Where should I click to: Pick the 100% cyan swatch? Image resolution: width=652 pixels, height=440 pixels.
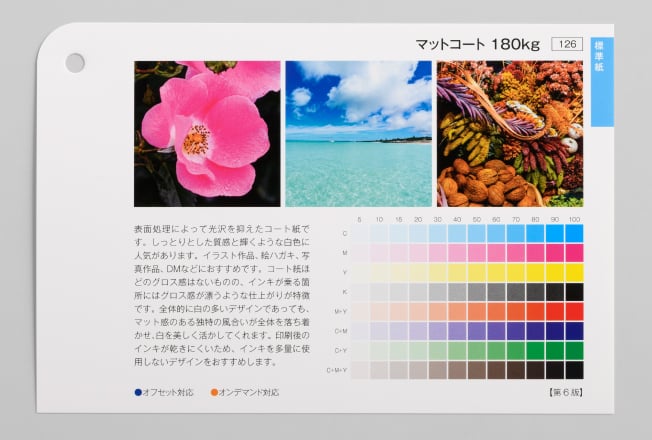573,234
